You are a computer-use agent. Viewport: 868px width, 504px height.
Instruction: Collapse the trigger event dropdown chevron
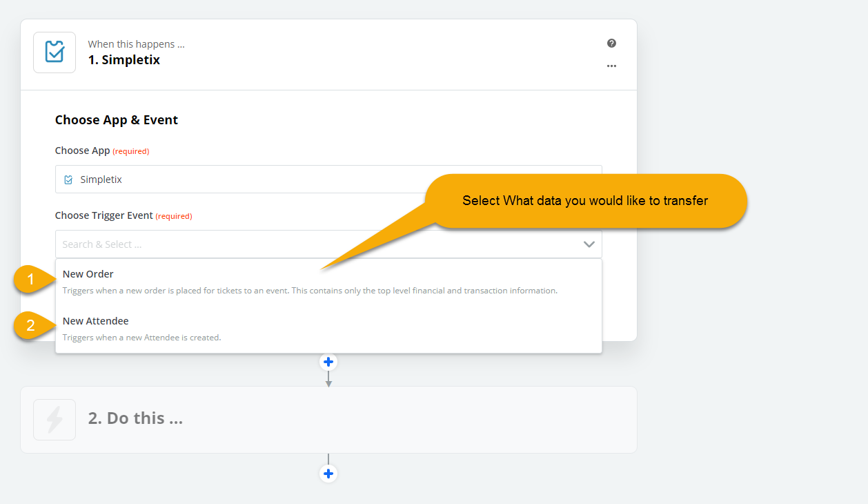(x=589, y=244)
